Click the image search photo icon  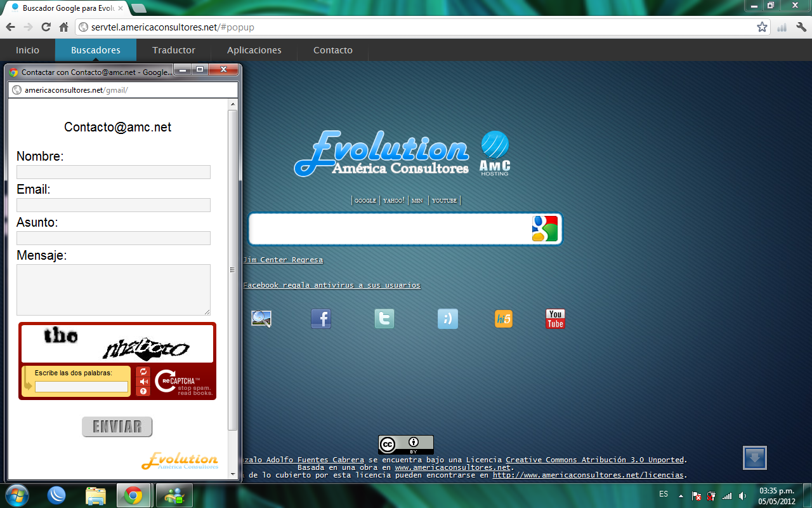click(x=262, y=319)
